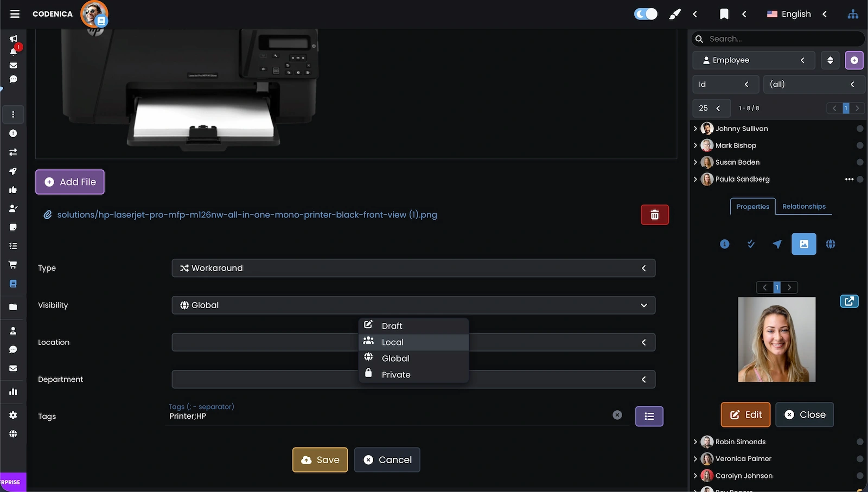Open employee photo via external link icon
The width and height of the screenshot is (868, 492).
click(849, 301)
